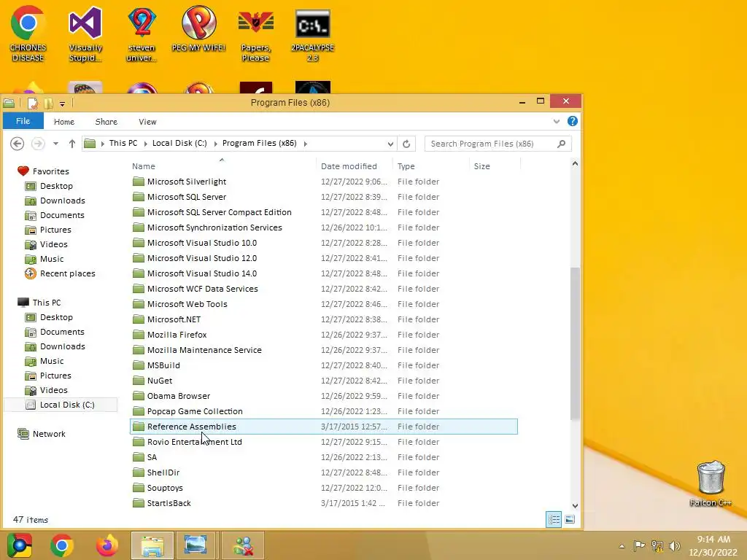This screenshot has width=747, height=560.
Task: Open the Start button on taskbar
Action: pos(20,545)
